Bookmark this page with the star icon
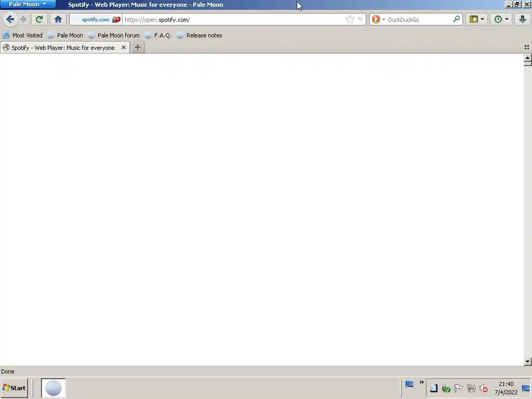 coord(350,19)
